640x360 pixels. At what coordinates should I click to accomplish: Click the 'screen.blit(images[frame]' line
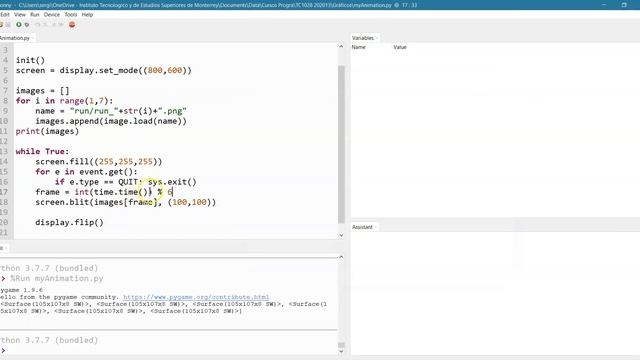[125, 202]
